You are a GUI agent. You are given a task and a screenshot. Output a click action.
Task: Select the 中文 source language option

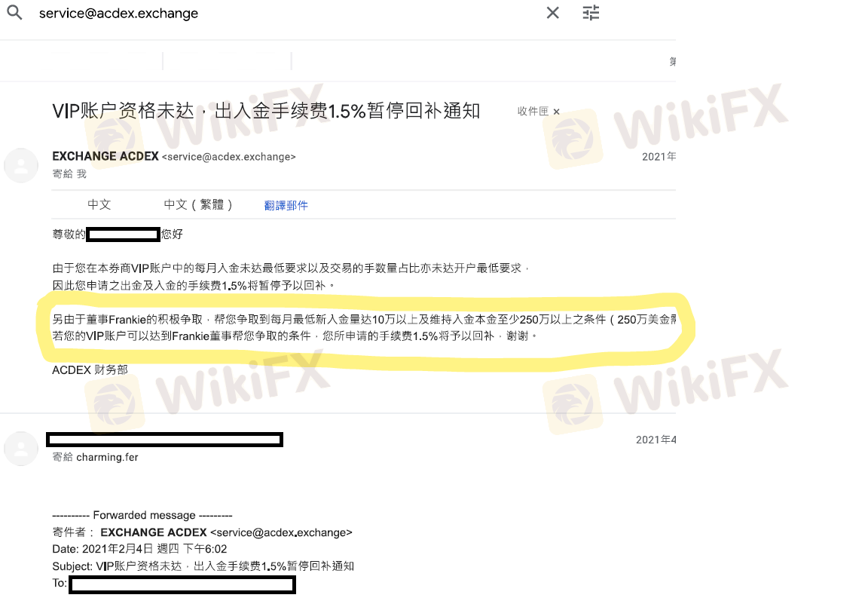99,204
